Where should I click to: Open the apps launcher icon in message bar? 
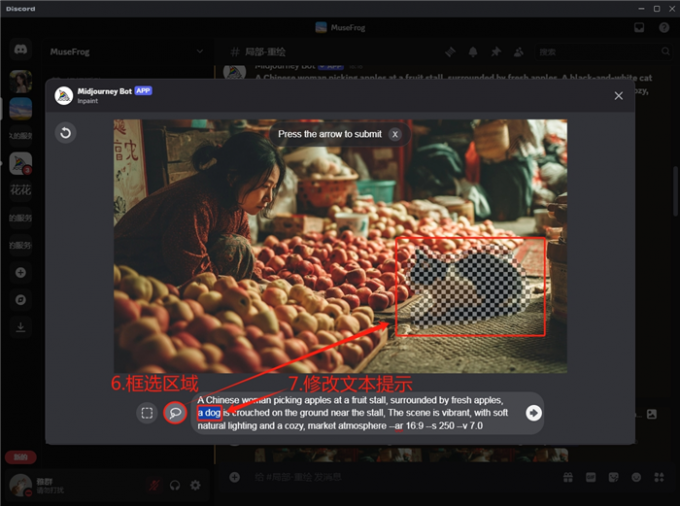(659, 477)
